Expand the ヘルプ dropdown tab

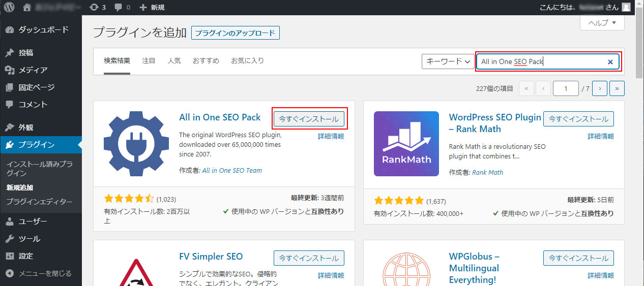point(602,23)
